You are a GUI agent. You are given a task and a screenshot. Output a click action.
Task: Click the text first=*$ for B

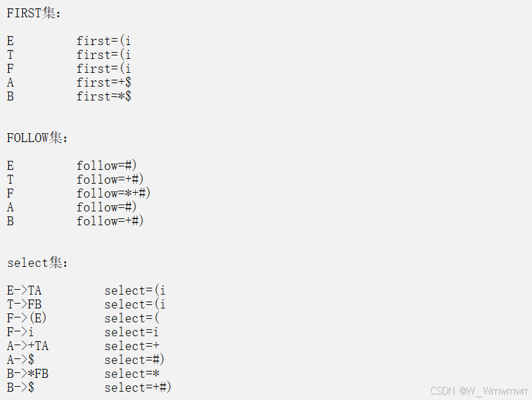point(104,96)
